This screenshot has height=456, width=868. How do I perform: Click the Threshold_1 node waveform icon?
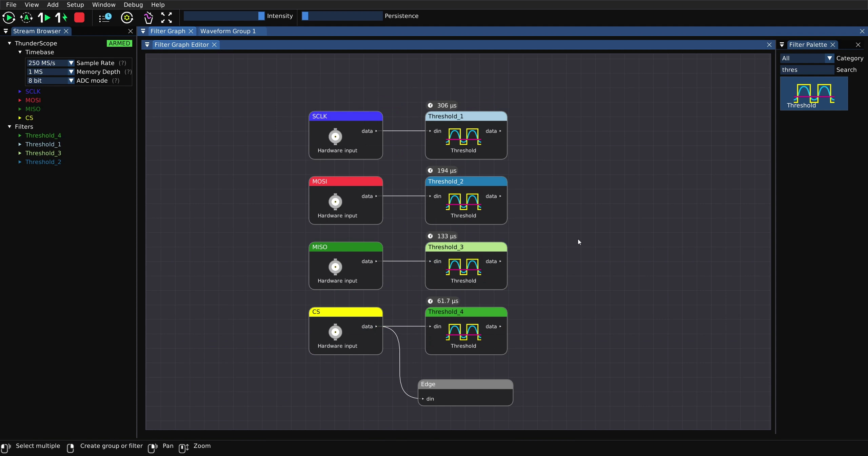(463, 137)
